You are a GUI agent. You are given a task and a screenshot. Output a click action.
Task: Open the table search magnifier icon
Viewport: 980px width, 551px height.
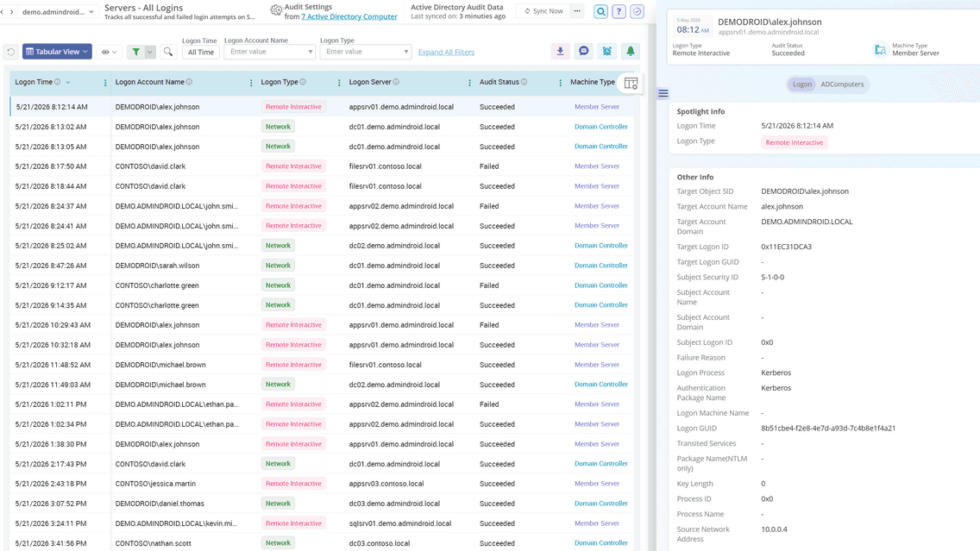click(168, 52)
